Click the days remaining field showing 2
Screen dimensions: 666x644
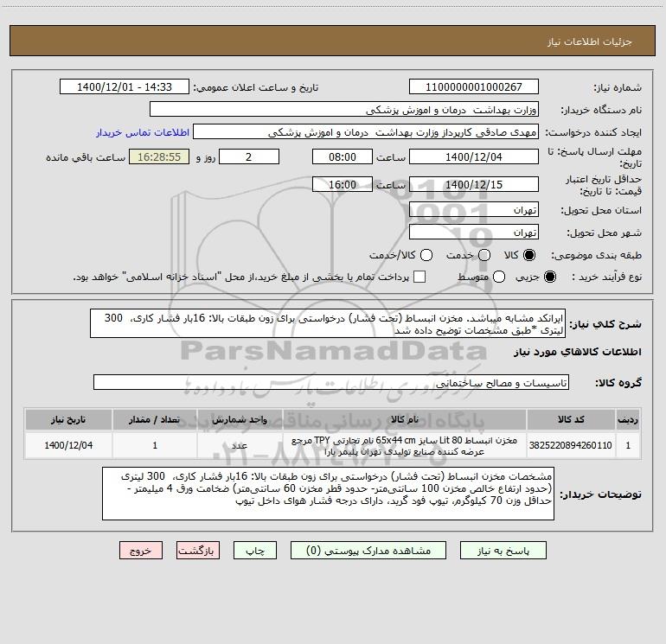(249, 156)
